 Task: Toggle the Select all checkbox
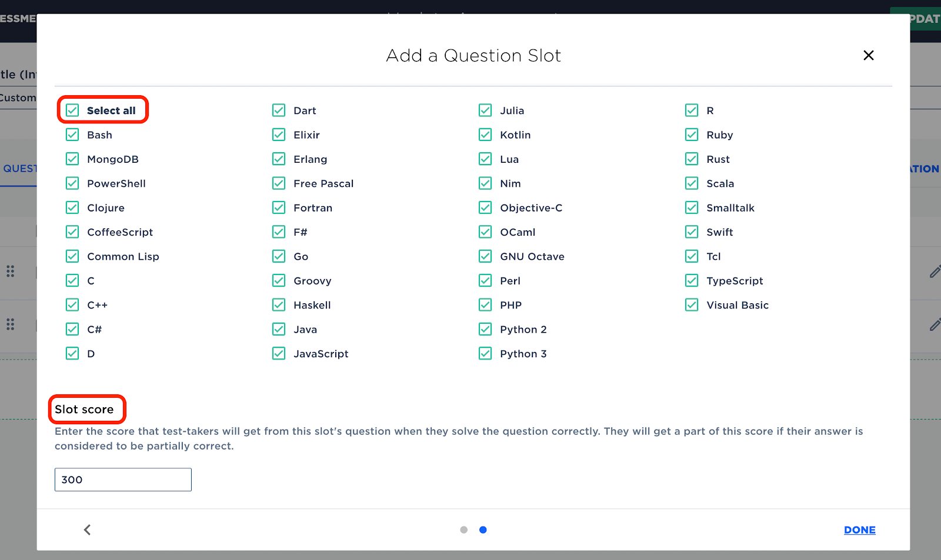pyautogui.click(x=72, y=110)
